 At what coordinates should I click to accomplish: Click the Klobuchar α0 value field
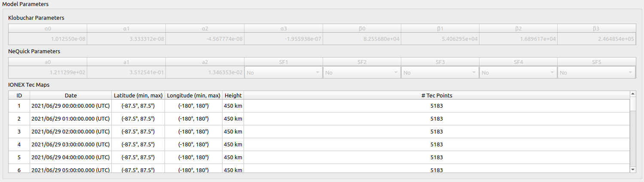pyautogui.click(x=48, y=39)
